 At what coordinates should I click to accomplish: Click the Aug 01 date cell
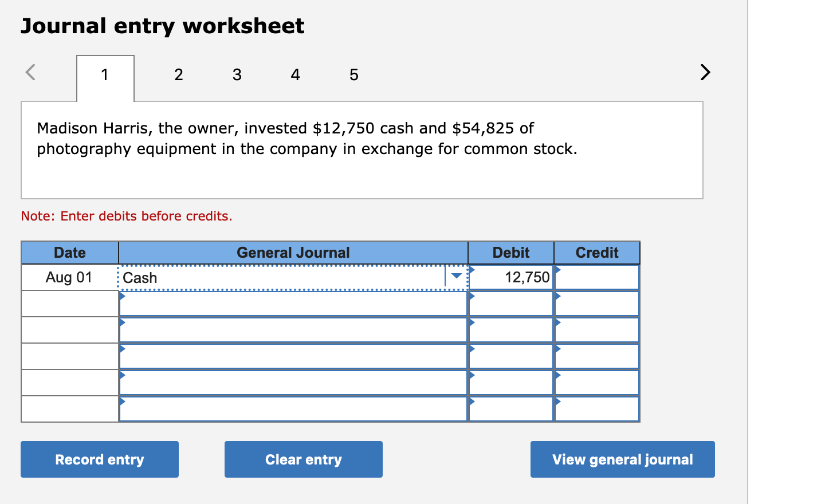[69, 277]
